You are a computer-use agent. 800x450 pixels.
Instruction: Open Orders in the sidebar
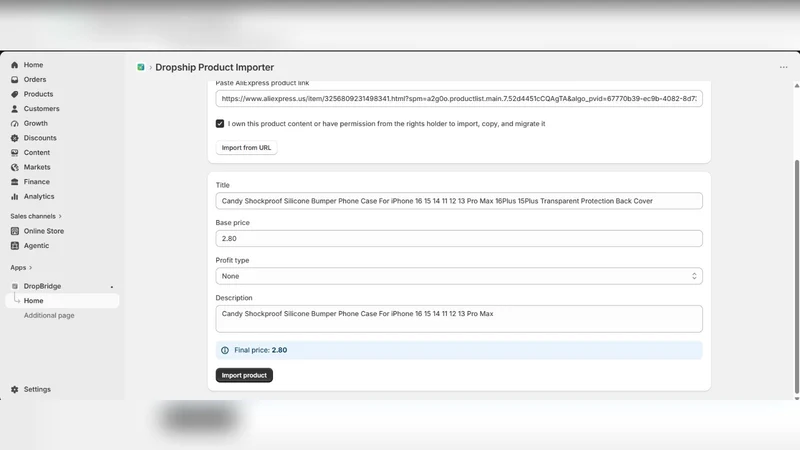click(35, 80)
